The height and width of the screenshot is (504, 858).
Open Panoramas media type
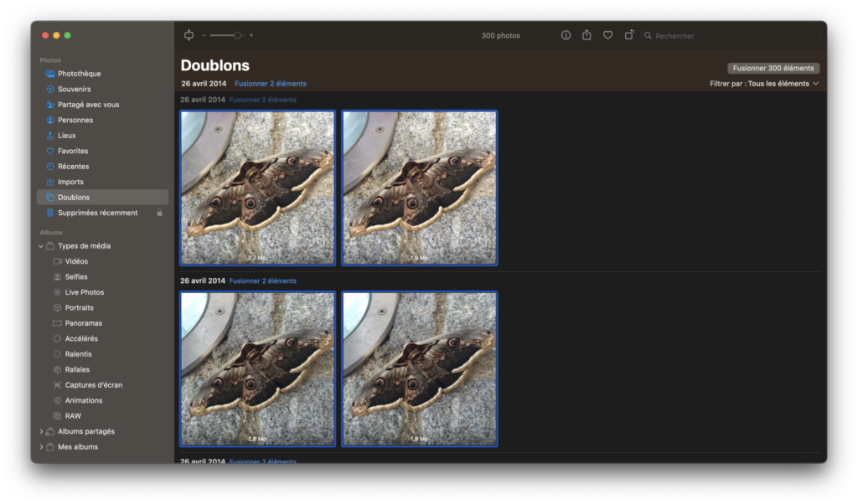(x=102, y=323)
